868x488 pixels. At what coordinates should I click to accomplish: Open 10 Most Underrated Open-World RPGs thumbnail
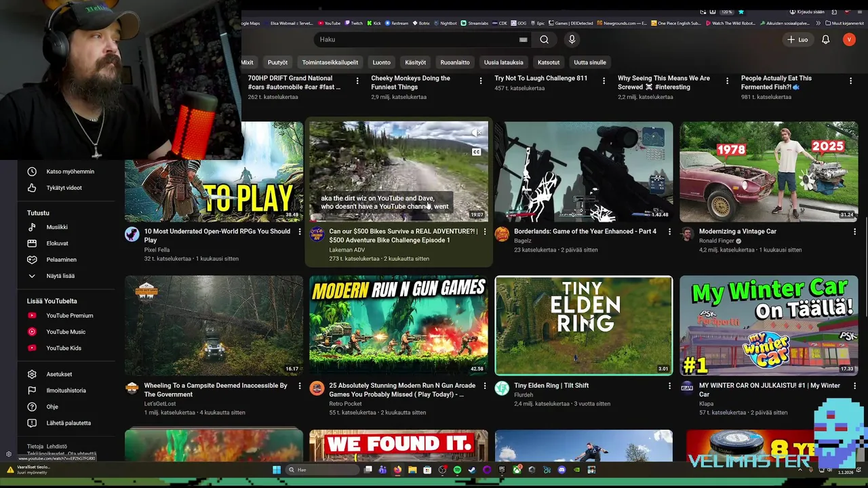click(214, 172)
